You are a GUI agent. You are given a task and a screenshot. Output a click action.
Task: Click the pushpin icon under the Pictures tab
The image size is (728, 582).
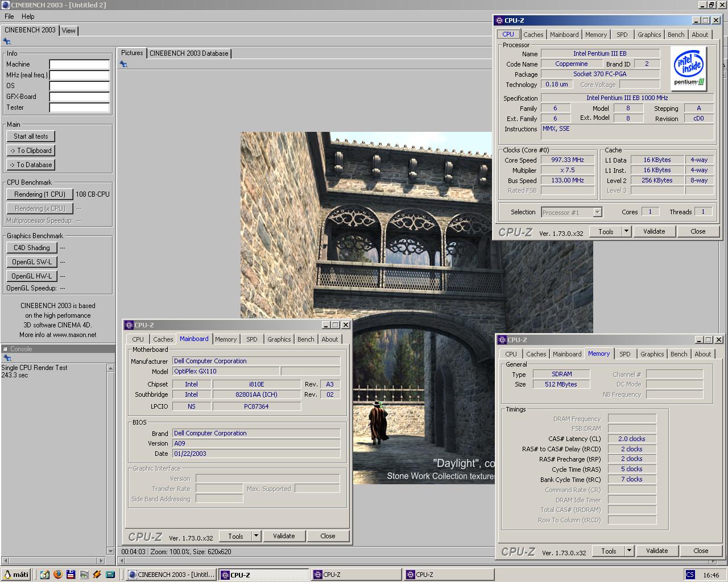coord(123,64)
